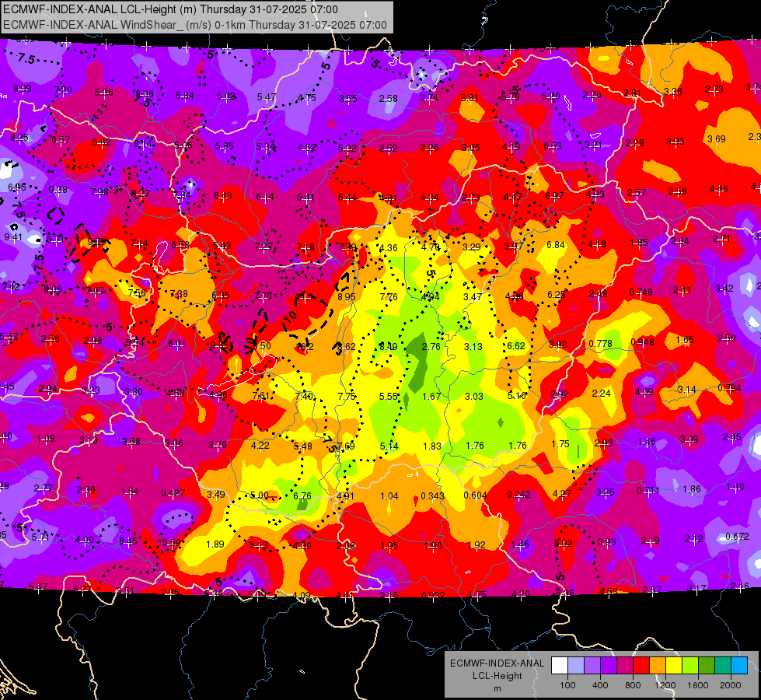Select the dark green legend swatch

tap(707, 666)
